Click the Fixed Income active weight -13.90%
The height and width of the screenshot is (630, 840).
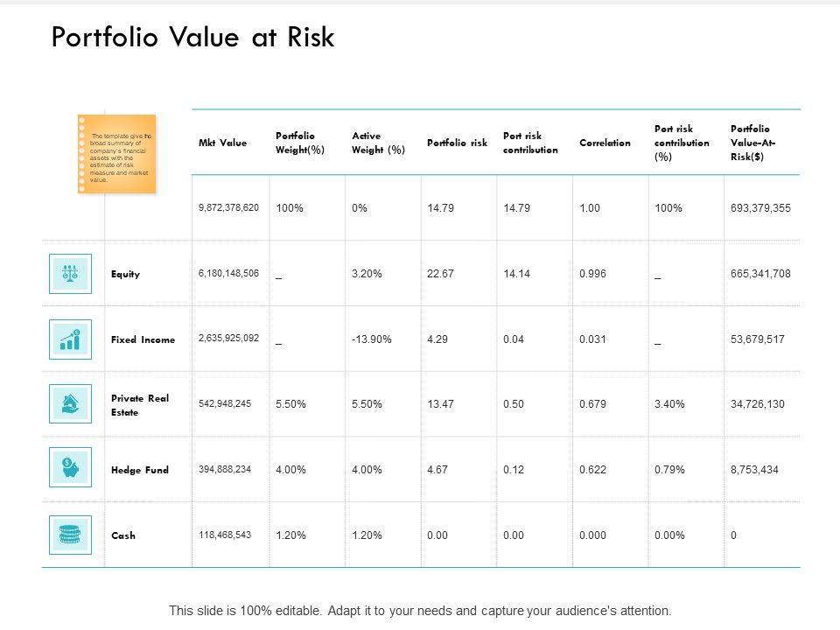[x=372, y=339]
